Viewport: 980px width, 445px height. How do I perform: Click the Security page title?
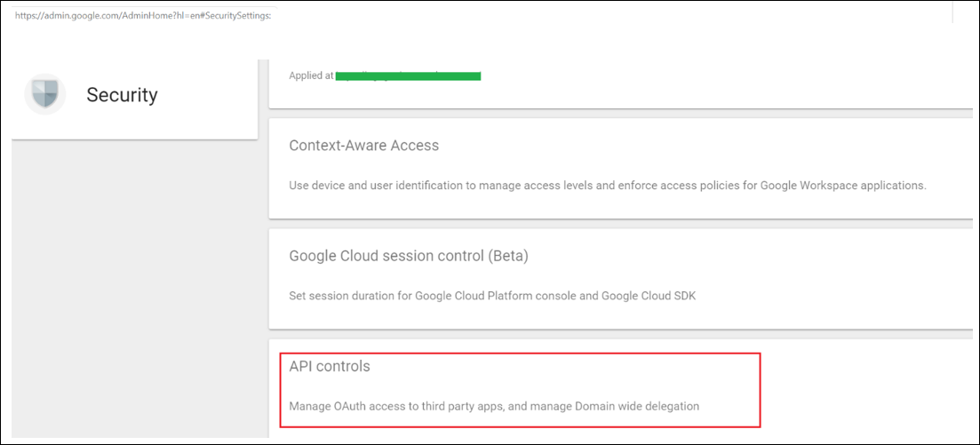(122, 95)
